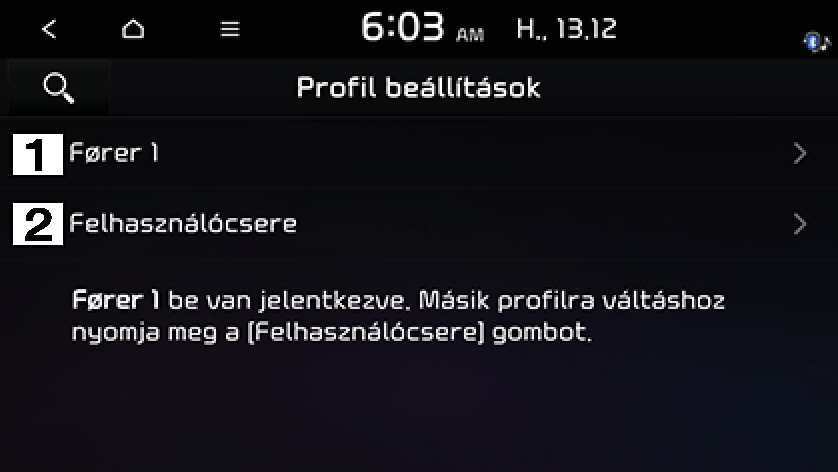
Task: Click the bold Fører 1 in description
Action: [115, 300]
